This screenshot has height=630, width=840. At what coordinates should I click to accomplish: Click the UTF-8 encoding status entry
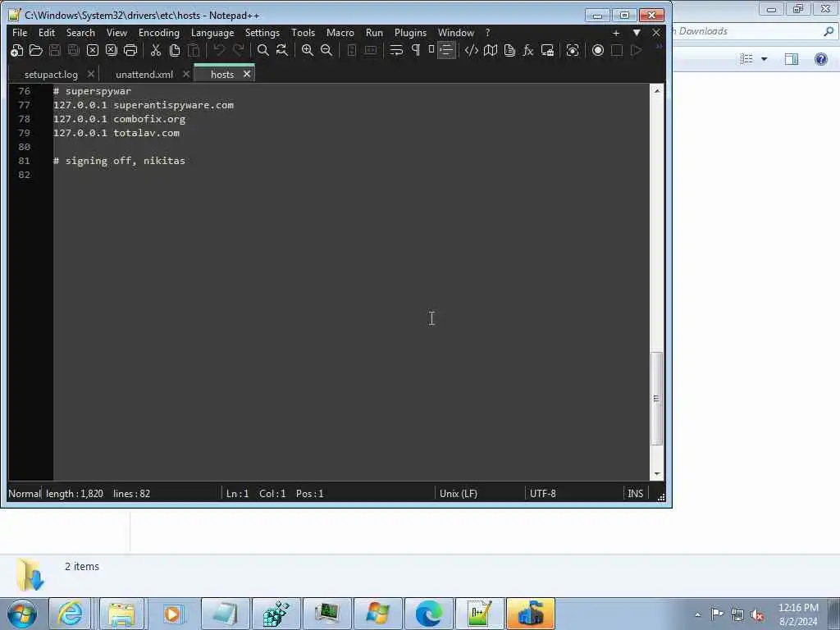click(x=543, y=493)
